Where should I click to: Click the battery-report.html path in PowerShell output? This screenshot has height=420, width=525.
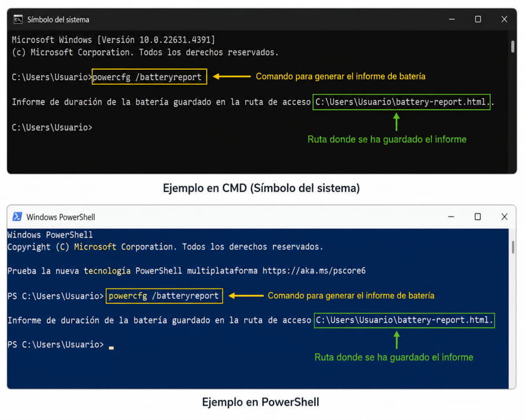405,320
